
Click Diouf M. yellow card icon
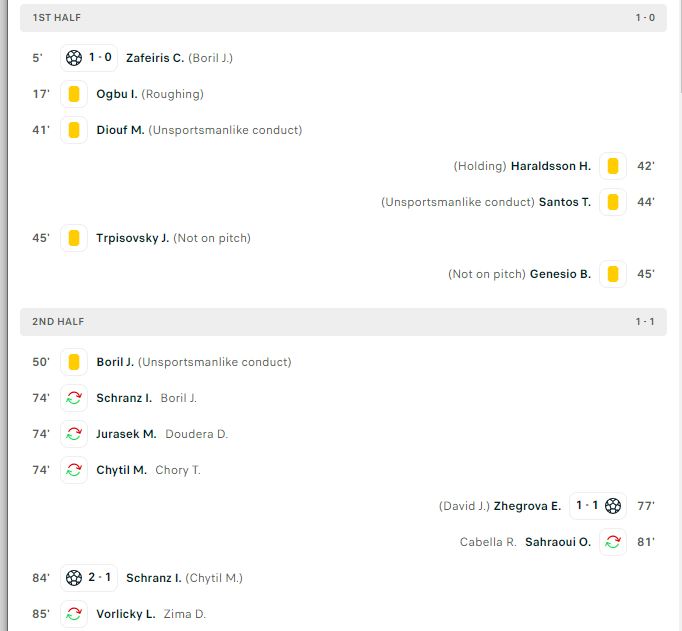tap(74, 130)
